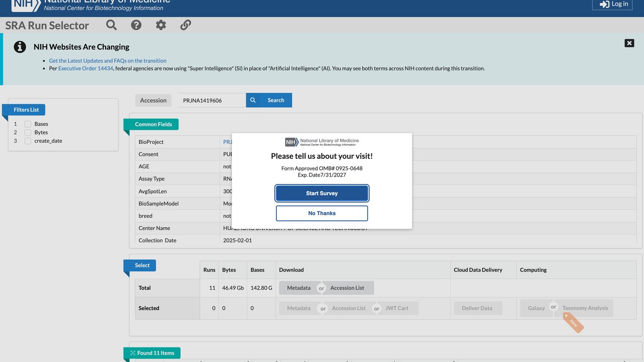The image size is (644, 362).
Task: Click the Search button next to accession
Action: (269, 100)
